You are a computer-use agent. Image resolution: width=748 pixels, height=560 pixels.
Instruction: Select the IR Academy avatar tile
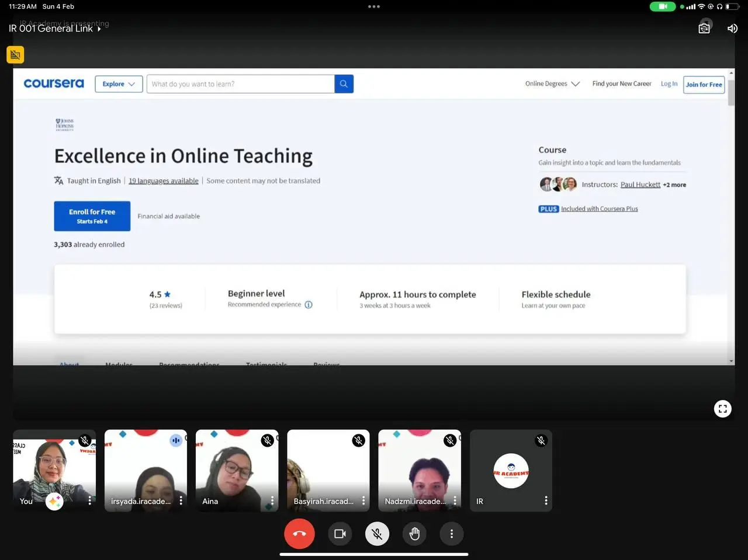[511, 471]
